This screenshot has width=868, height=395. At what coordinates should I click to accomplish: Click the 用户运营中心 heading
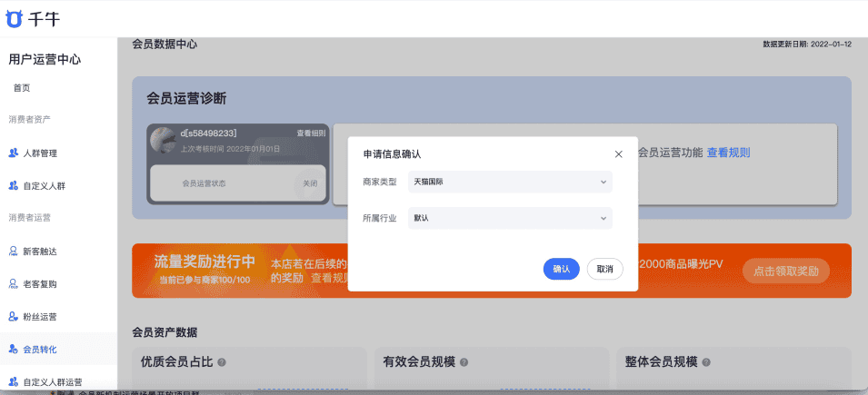(x=45, y=59)
